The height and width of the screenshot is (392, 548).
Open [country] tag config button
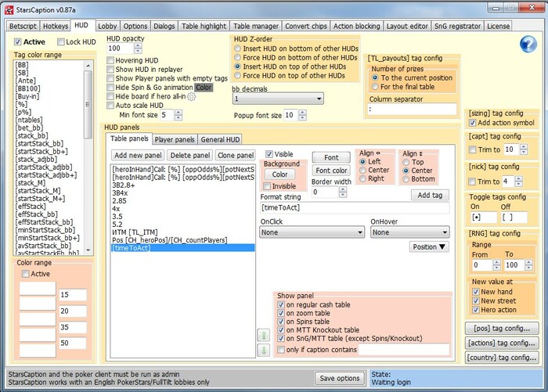(x=502, y=358)
